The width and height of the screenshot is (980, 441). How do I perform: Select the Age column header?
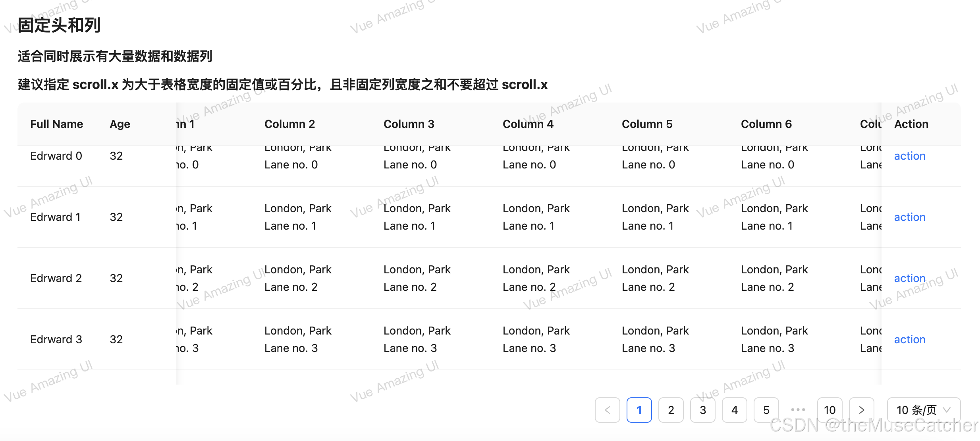120,124
